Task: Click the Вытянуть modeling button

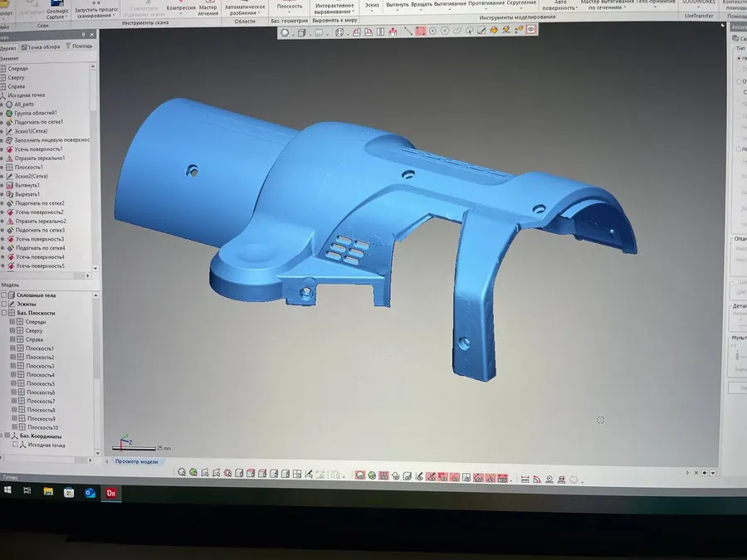Action: click(x=398, y=5)
